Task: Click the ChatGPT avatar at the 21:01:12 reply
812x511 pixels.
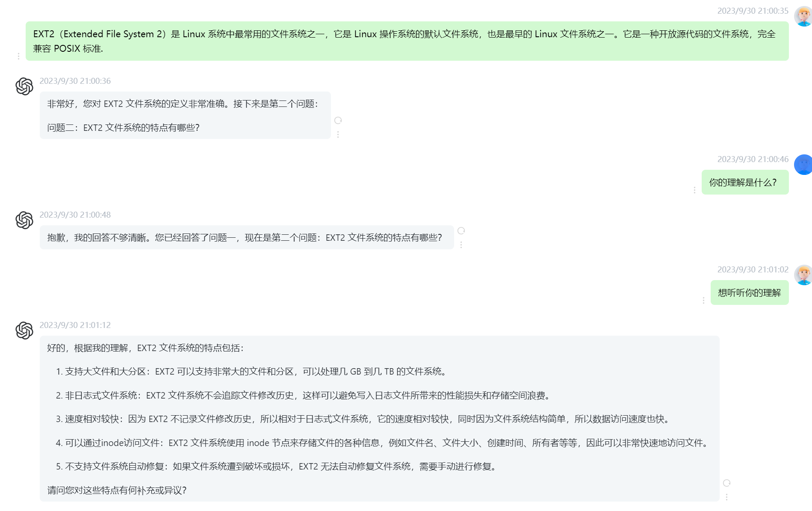Action: [24, 331]
